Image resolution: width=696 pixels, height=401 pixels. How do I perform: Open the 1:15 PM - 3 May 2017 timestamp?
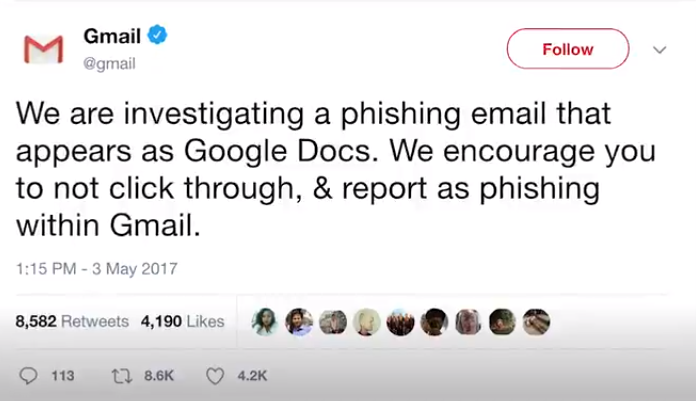pos(97,269)
